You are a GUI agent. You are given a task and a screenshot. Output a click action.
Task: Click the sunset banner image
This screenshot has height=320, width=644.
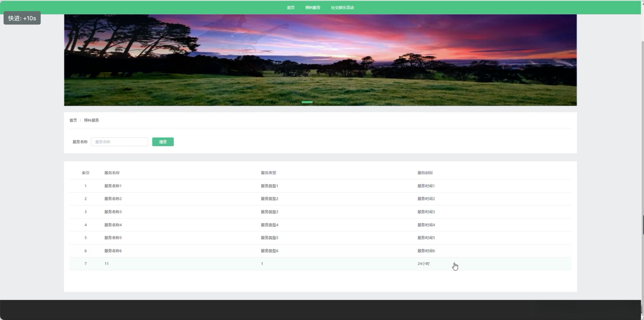[320, 60]
